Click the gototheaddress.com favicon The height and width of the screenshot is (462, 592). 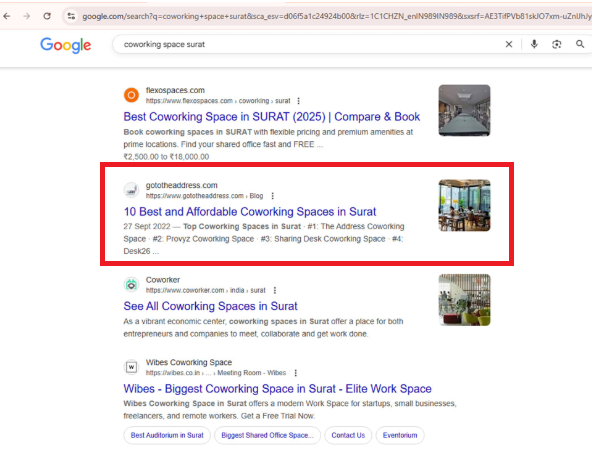pyautogui.click(x=131, y=190)
